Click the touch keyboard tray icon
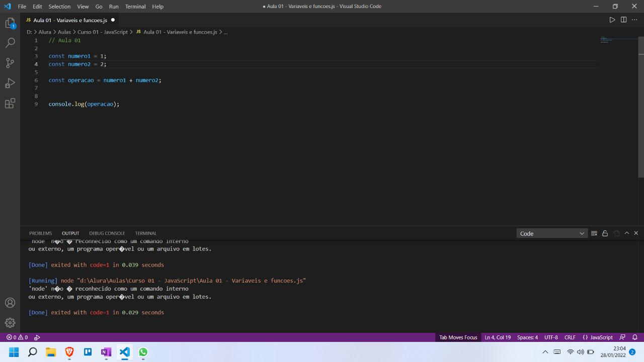 pyautogui.click(x=557, y=352)
